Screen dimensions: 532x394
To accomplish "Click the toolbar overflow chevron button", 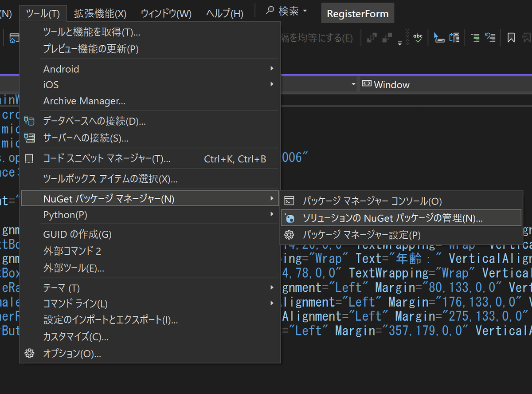I will tap(399, 43).
